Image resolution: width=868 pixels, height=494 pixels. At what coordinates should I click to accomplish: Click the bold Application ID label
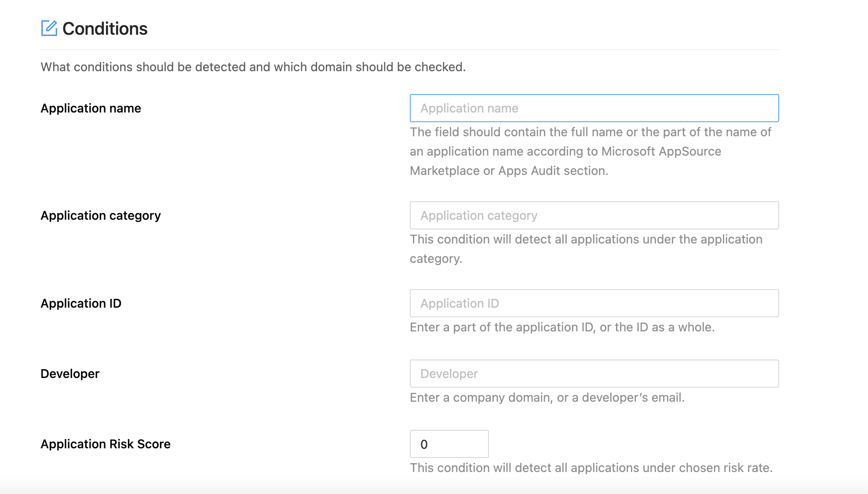tap(81, 303)
